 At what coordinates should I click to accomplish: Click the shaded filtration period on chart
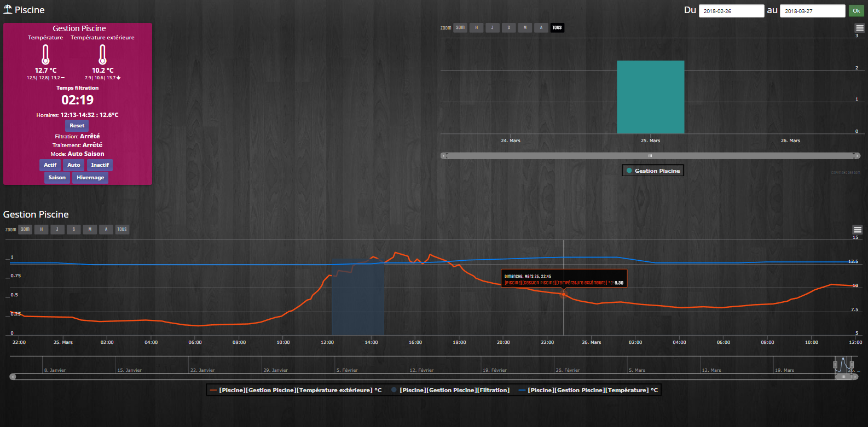(357, 297)
